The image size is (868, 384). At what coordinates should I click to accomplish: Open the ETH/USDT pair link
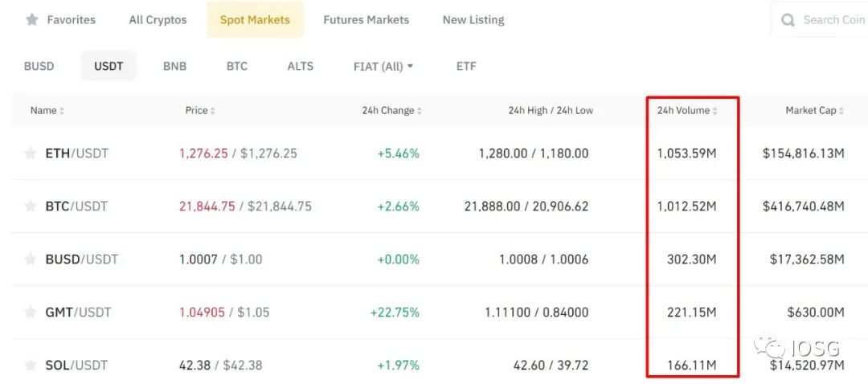coord(76,153)
